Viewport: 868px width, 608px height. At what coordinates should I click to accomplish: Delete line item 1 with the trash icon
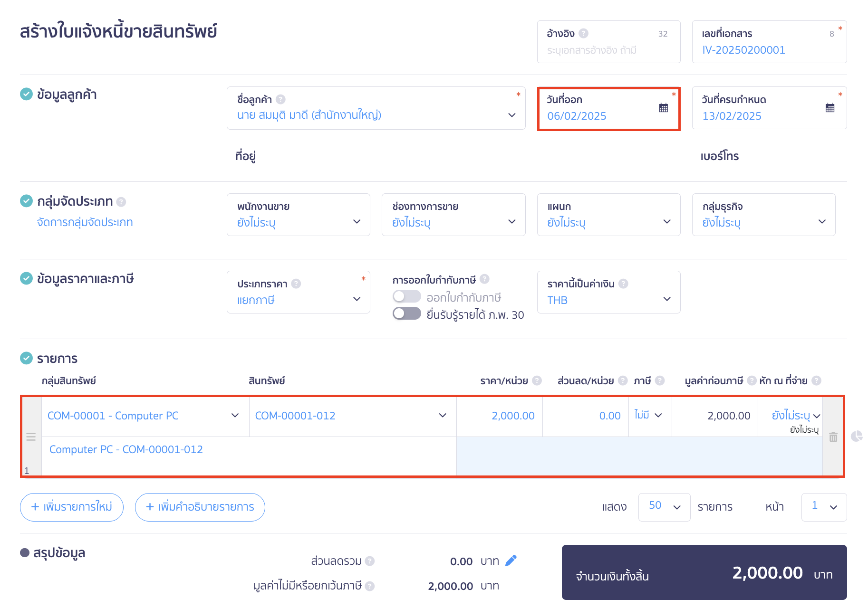point(834,437)
